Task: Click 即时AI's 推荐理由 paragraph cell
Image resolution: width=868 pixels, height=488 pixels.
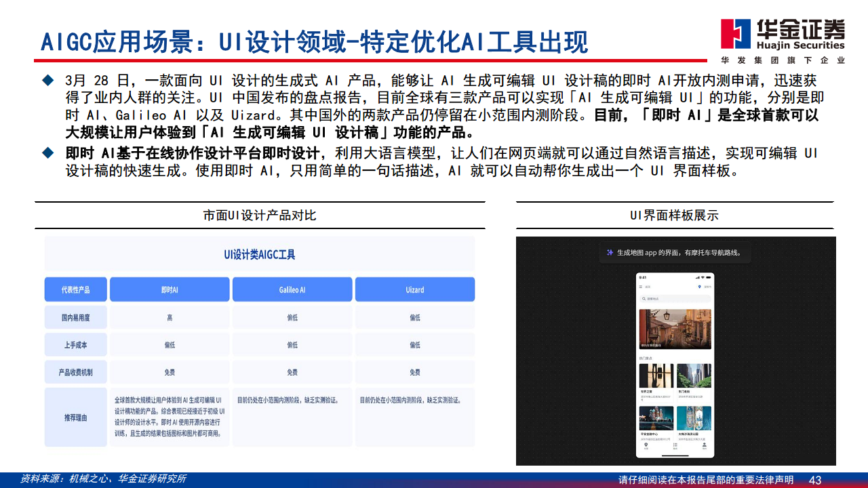Action: tap(170, 417)
